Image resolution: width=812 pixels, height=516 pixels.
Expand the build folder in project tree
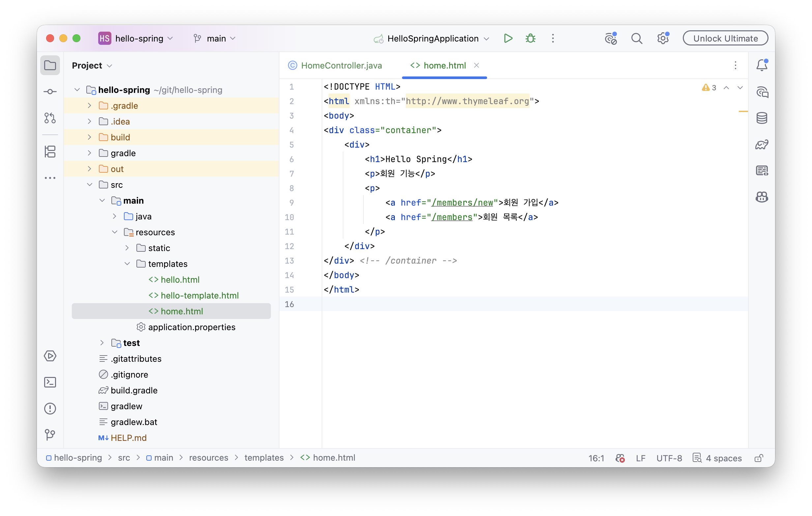(x=89, y=137)
